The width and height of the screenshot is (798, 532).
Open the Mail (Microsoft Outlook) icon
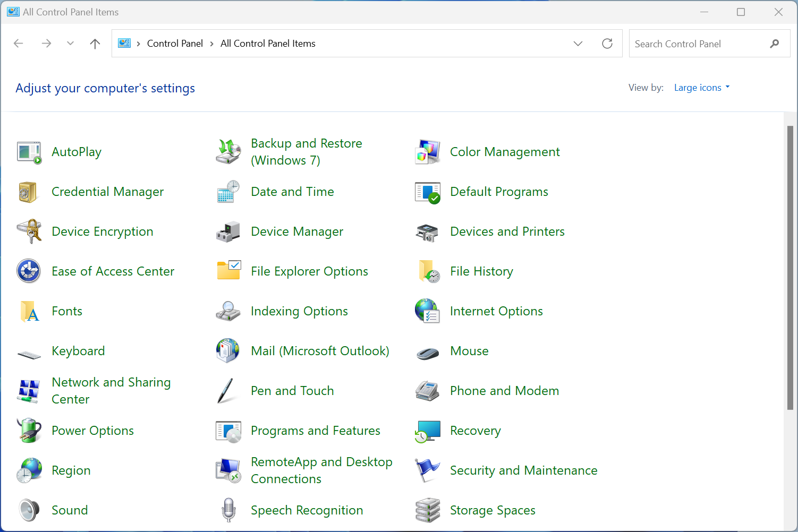(228, 350)
